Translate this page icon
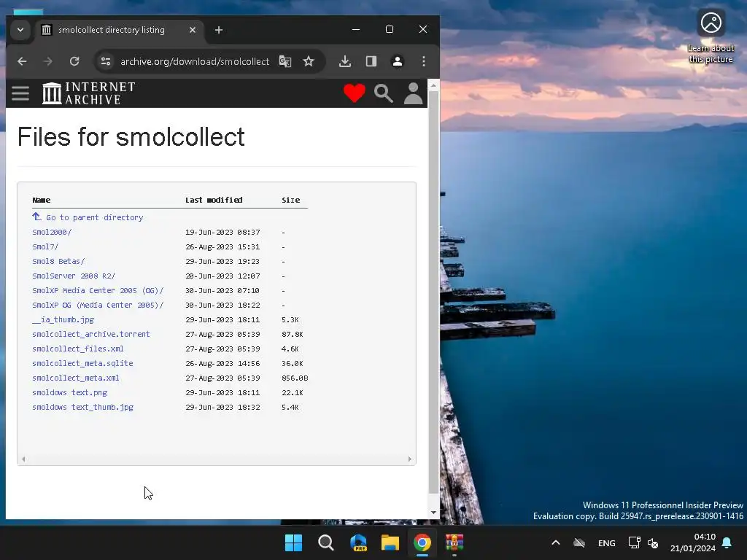The image size is (747, 560). (x=285, y=61)
